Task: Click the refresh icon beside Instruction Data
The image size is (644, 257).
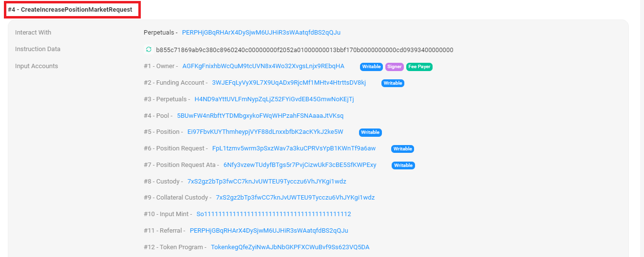Action: tap(149, 50)
